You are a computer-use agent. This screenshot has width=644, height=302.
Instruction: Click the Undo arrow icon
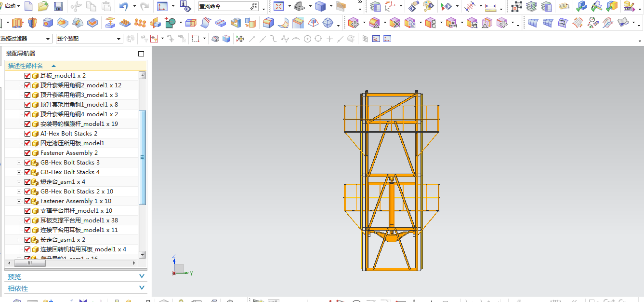(124, 6)
